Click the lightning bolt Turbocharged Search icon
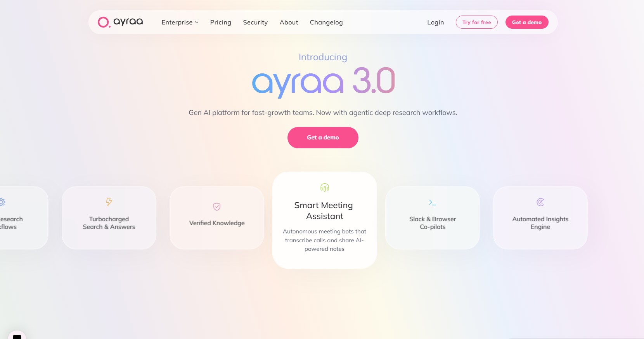Viewport: 644px width, 339px height. (109, 202)
